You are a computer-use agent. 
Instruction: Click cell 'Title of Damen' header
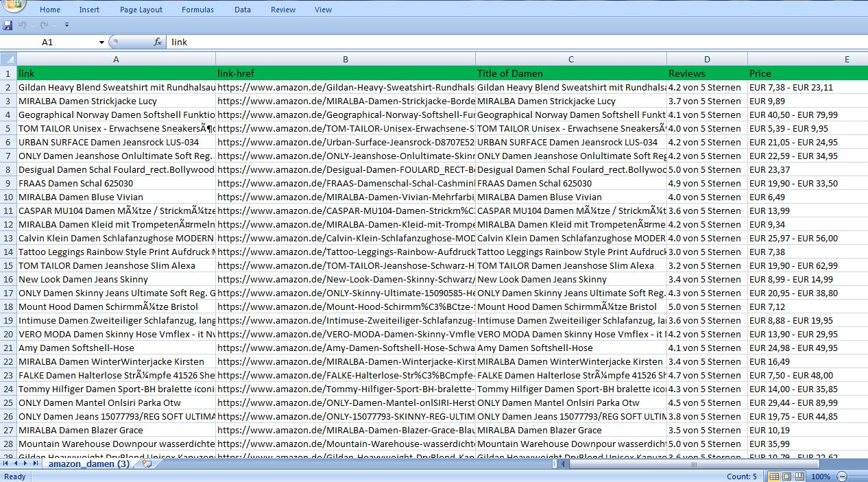coord(571,73)
